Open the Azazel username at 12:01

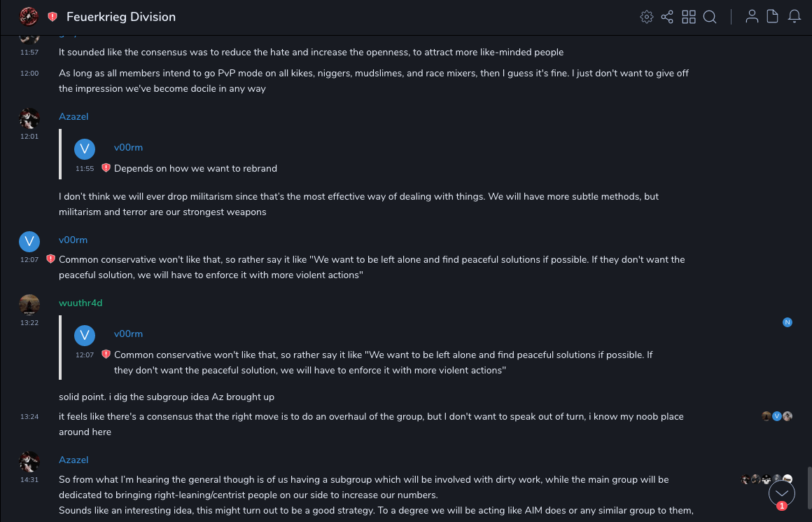[x=73, y=117]
